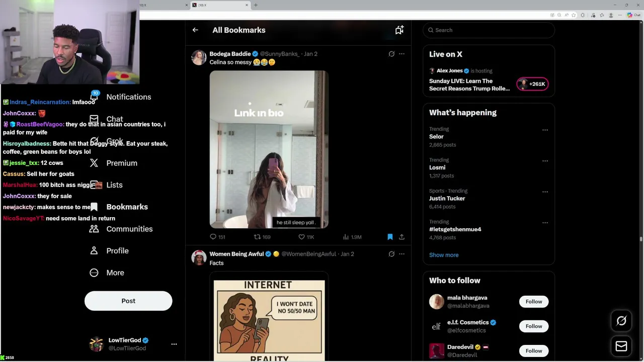Join Alex Jones live with +261K listeners
The height and width of the screenshot is (362, 644).
click(x=532, y=84)
